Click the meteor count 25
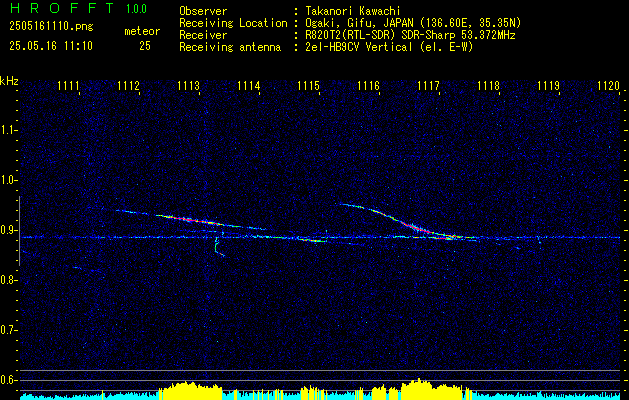Viewport: 629px width, 400px height. 145,46
